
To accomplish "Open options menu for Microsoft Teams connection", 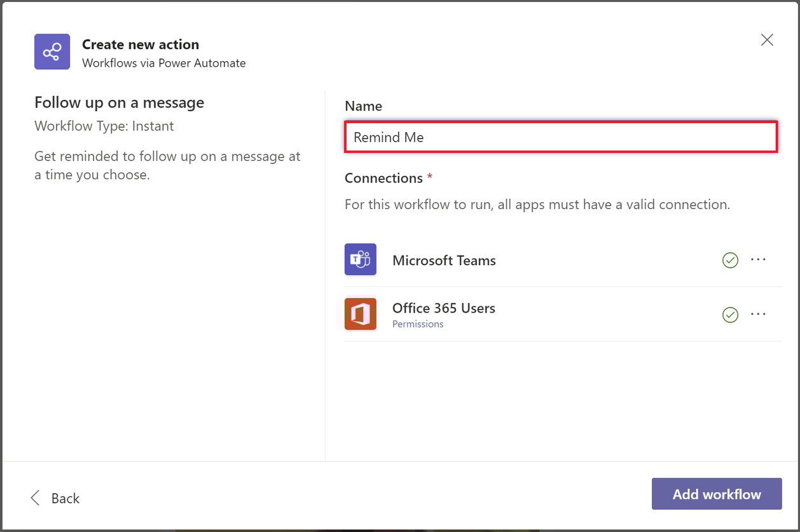I will pos(759,260).
